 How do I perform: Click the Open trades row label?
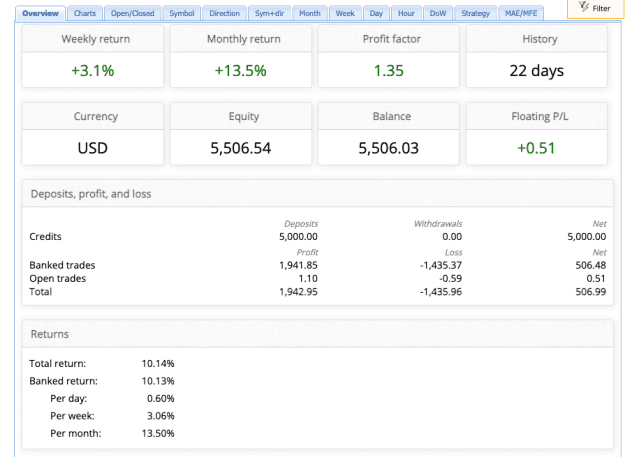pos(57,279)
